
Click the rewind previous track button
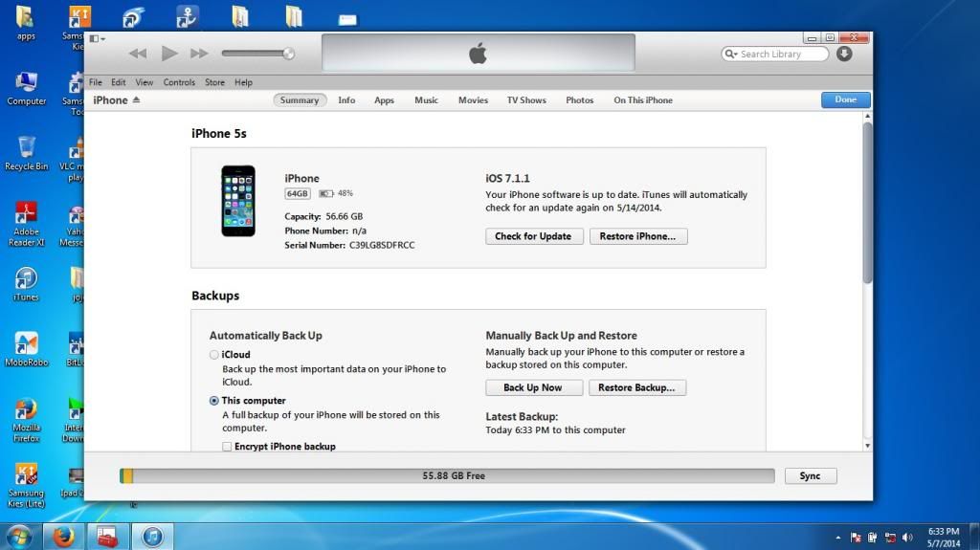pyautogui.click(x=138, y=54)
